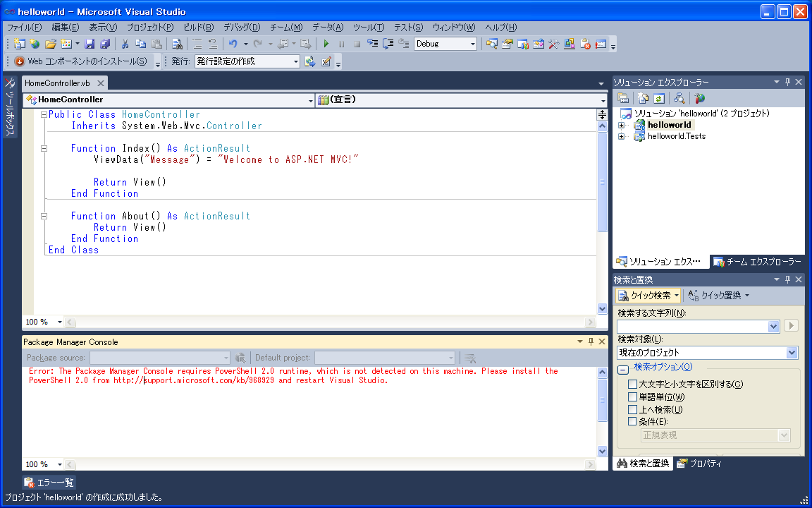The image size is (812, 508).
Task: Open the Properties Window toolbar icon
Action: pyautogui.click(x=507, y=44)
